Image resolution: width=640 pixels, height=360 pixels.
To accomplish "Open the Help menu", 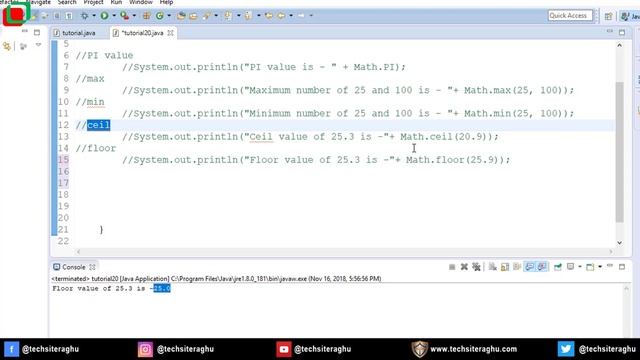I will pyautogui.click(x=166, y=2).
